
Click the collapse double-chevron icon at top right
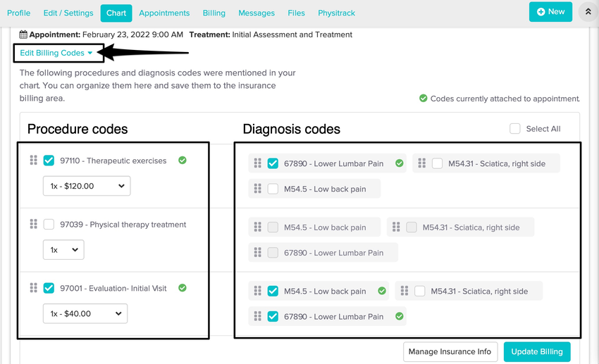pos(587,12)
